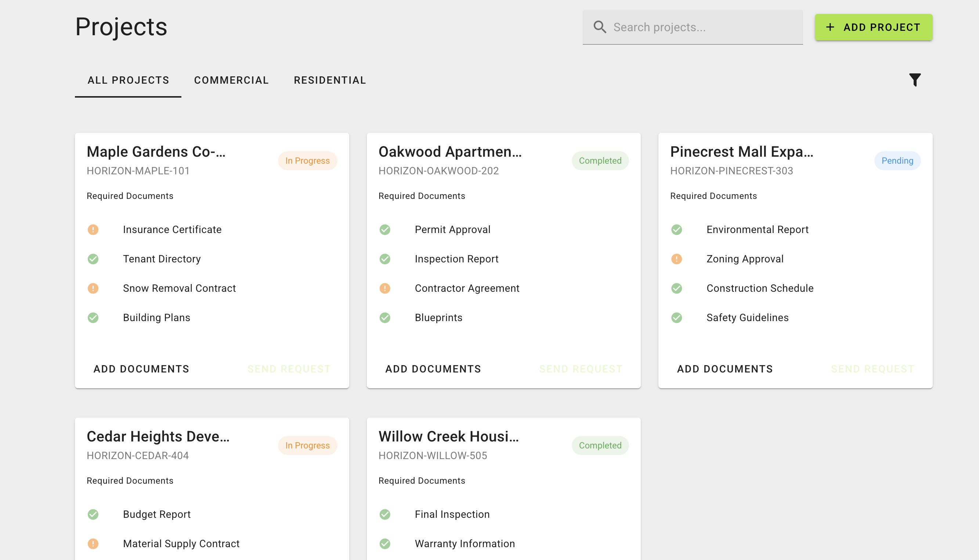Open the Oakwood Apartmen... project title
This screenshot has width=979, height=560.
[x=450, y=152]
